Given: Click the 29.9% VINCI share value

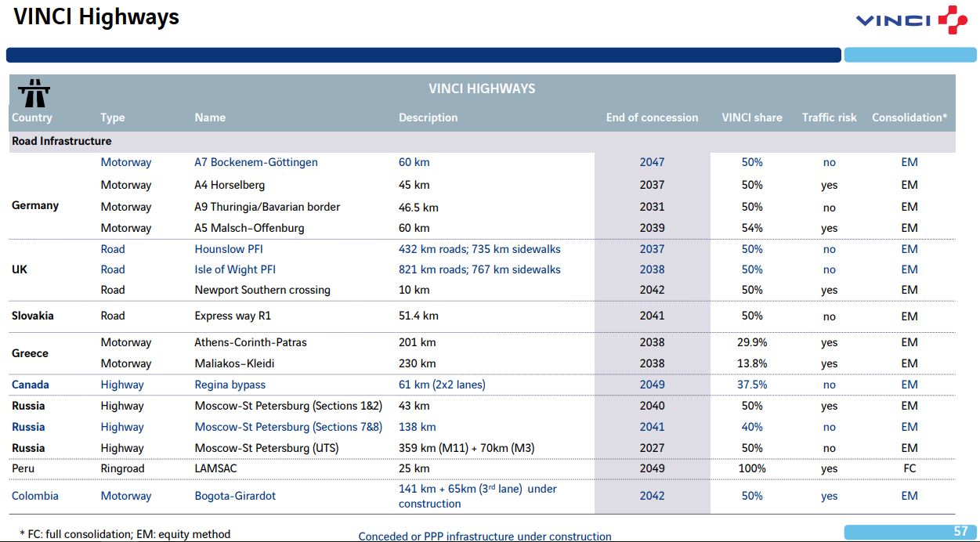Looking at the screenshot, I should point(752,342).
